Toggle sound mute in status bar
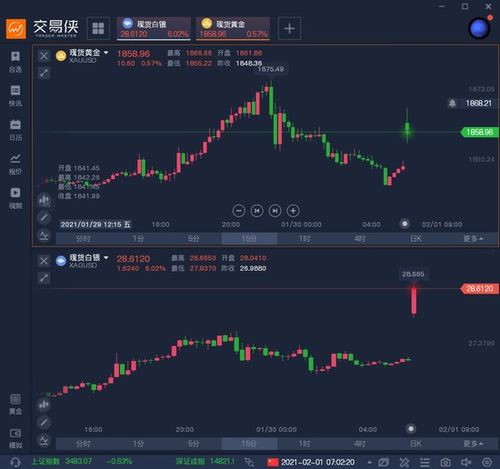Image resolution: width=500 pixels, height=469 pixels. pos(466,462)
